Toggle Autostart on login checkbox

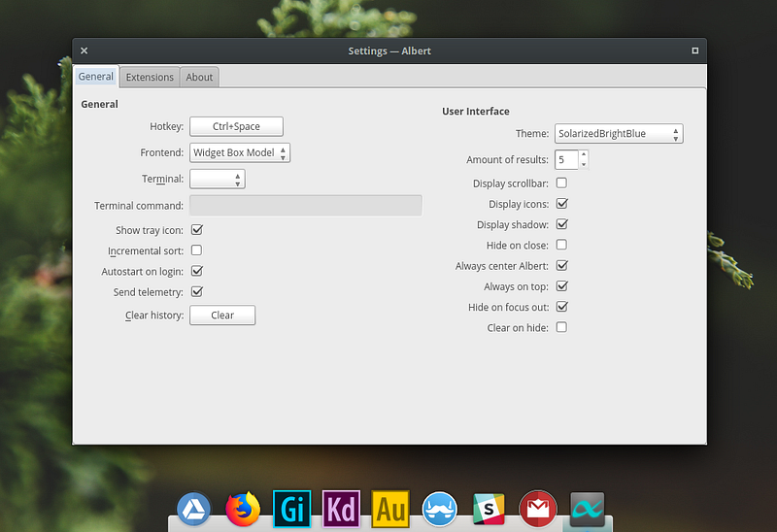(197, 271)
